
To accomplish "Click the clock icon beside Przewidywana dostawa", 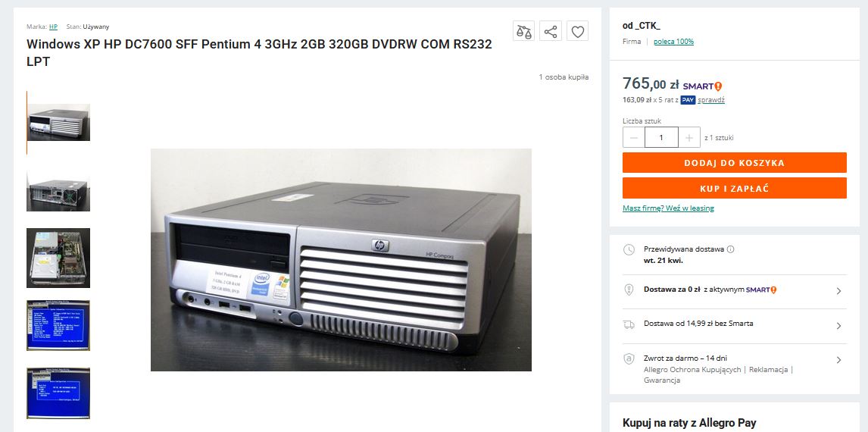I will [629, 250].
